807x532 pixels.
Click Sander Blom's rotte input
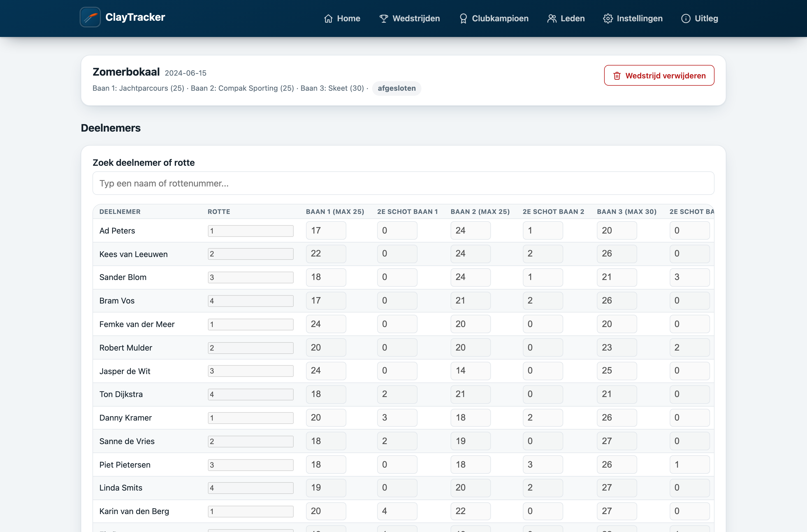point(251,277)
